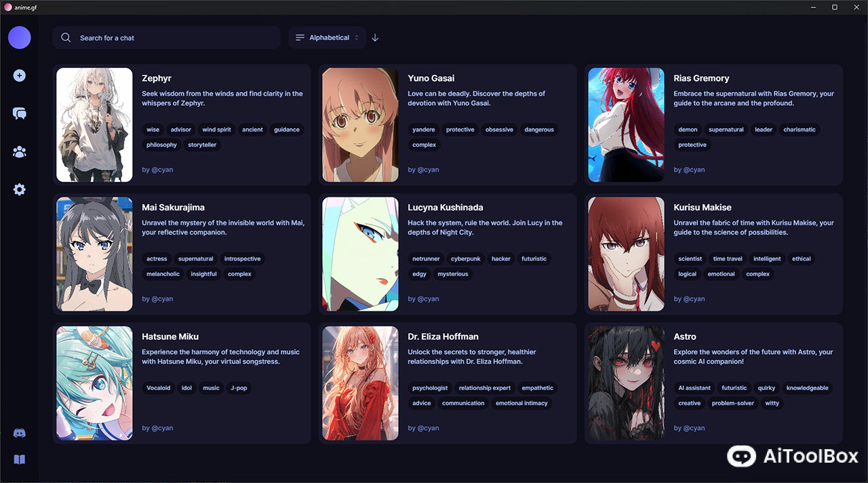
Task: Select the Zephyr card title
Action: [157, 78]
